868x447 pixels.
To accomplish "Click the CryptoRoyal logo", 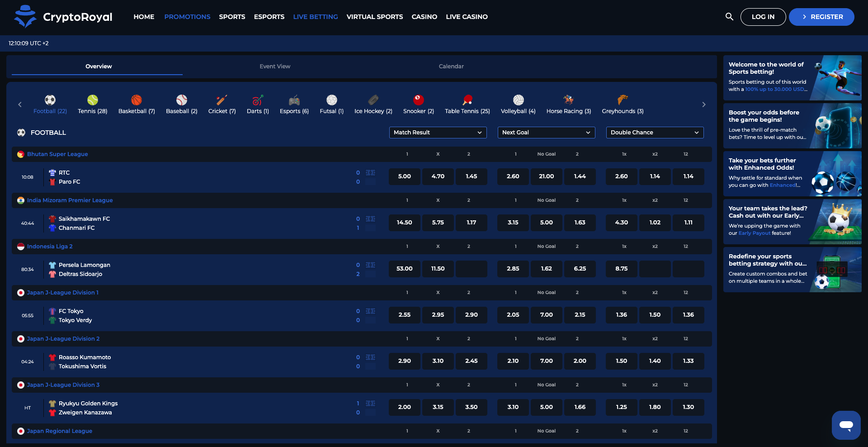I will click(63, 17).
